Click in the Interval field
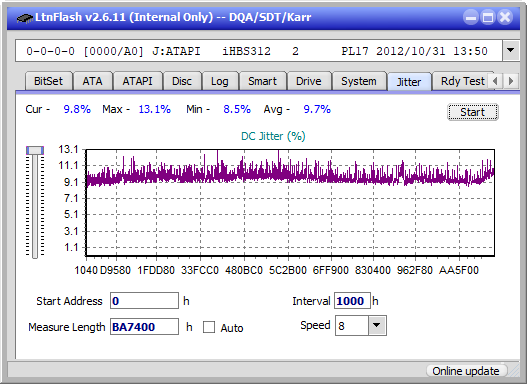 pos(352,301)
